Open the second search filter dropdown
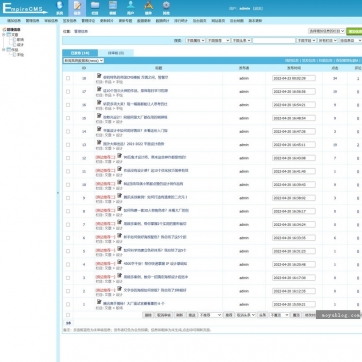The height and width of the screenshot is (362, 362). (x=218, y=40)
